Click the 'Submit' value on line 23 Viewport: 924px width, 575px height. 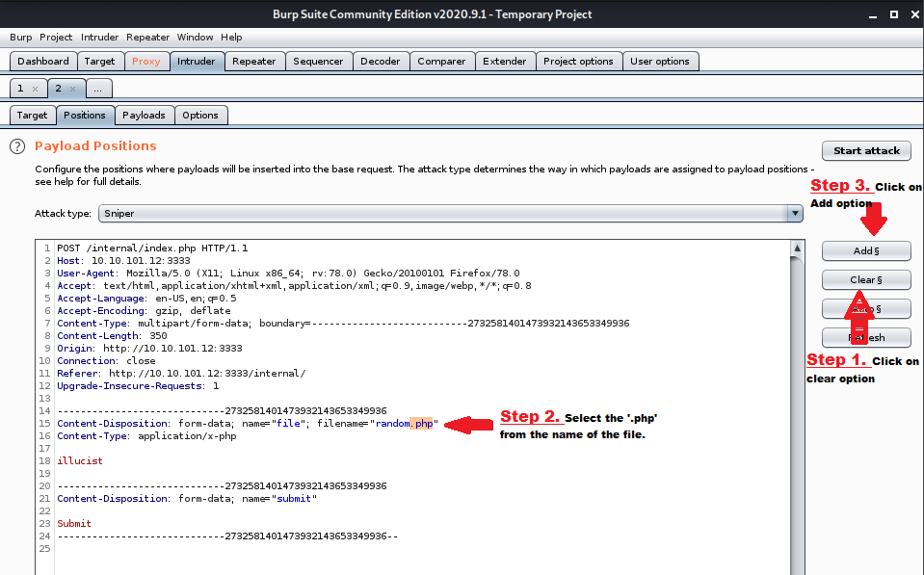click(74, 523)
